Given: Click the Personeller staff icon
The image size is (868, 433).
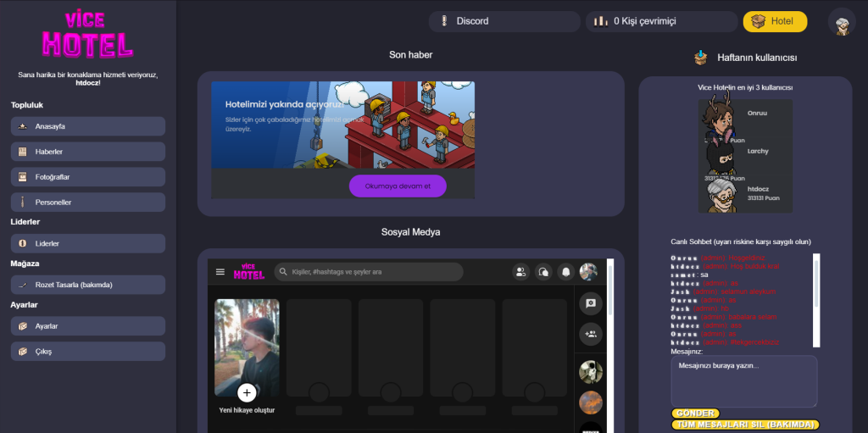Looking at the screenshot, I should point(23,203).
